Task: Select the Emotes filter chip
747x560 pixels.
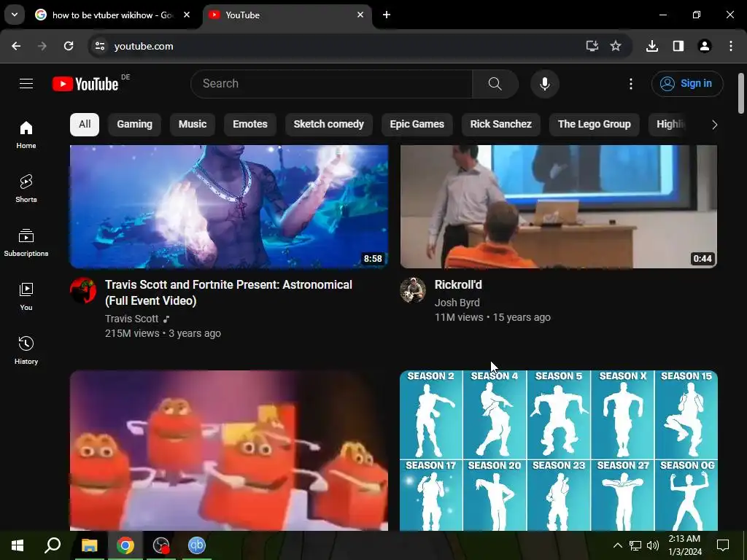Action: [250, 124]
